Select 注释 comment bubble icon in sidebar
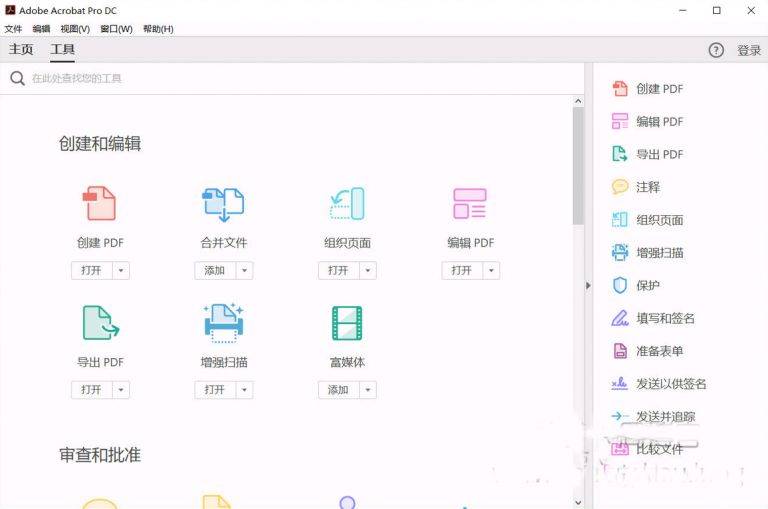Viewport: 768px width, 509px height. (620, 187)
